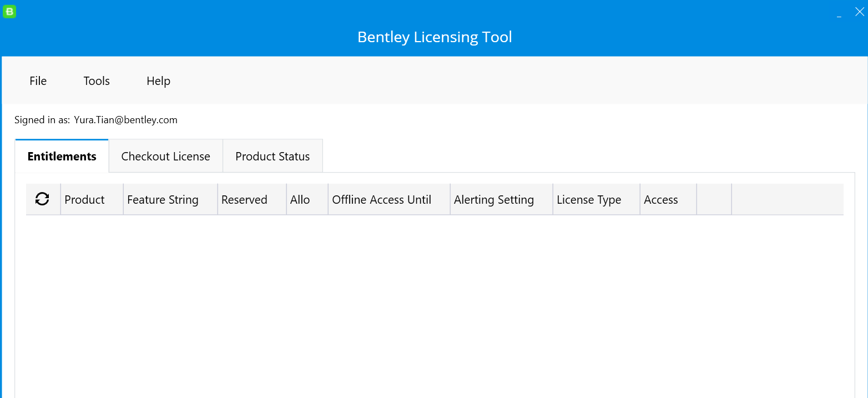Image resolution: width=868 pixels, height=398 pixels.
Task: Click the truncated Allo column header
Action: point(300,200)
